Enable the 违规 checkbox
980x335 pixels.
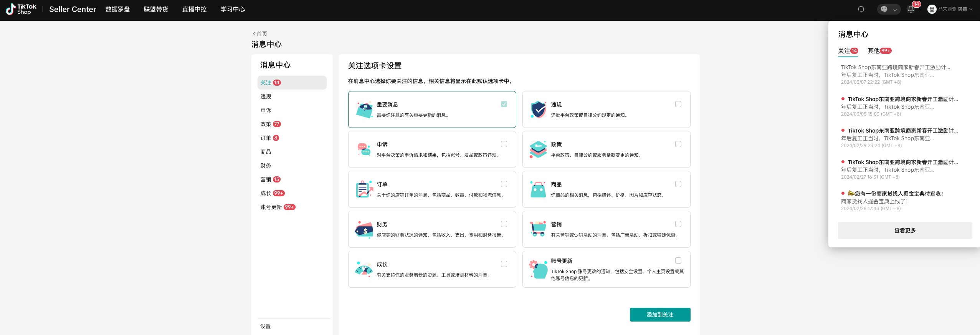[678, 104]
